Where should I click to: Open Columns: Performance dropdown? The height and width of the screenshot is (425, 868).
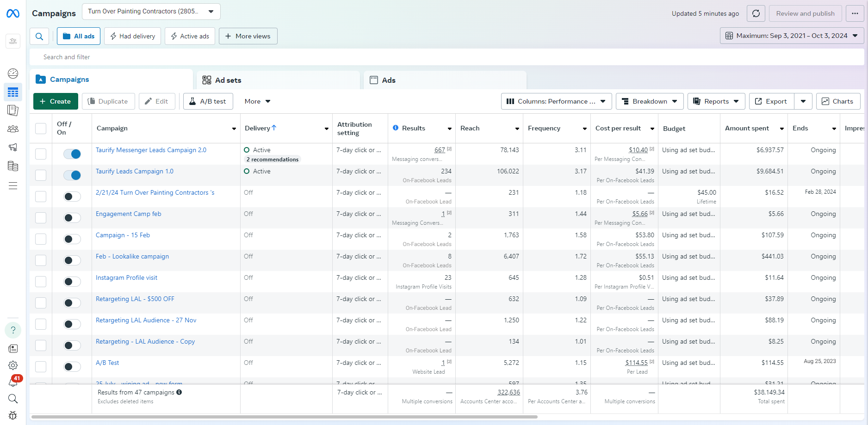[x=556, y=101]
